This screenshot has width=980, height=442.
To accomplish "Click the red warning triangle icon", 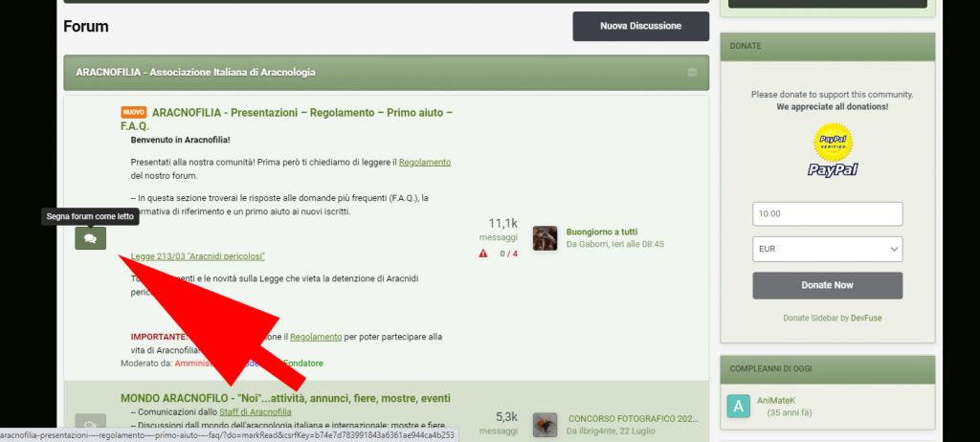I will tap(483, 254).
